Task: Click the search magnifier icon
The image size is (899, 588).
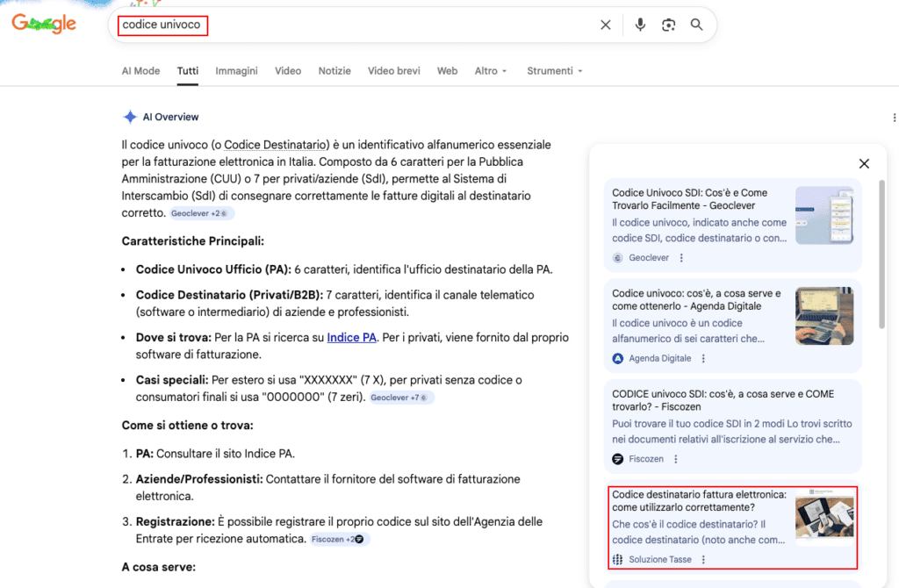Action: click(696, 25)
